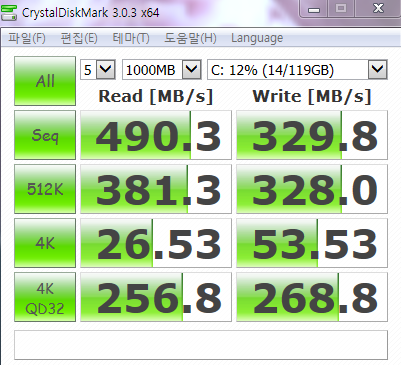
Task: Click the empty comment field at bottom
Action: coord(201,345)
